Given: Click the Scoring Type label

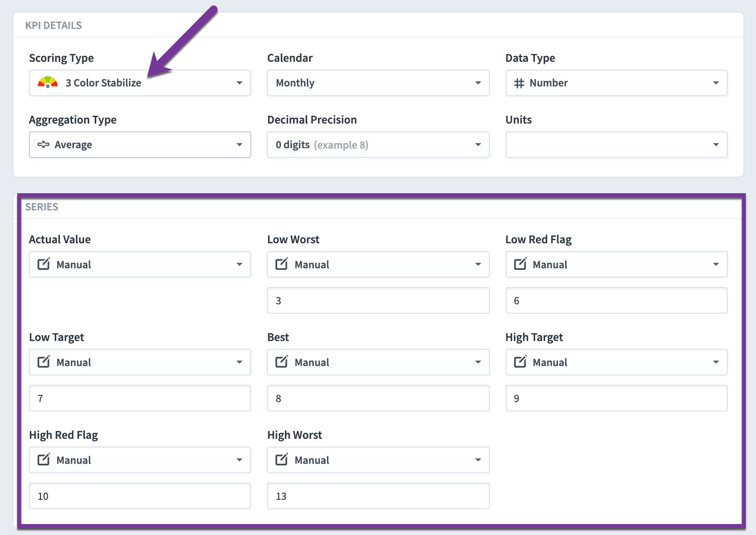Looking at the screenshot, I should (61, 58).
